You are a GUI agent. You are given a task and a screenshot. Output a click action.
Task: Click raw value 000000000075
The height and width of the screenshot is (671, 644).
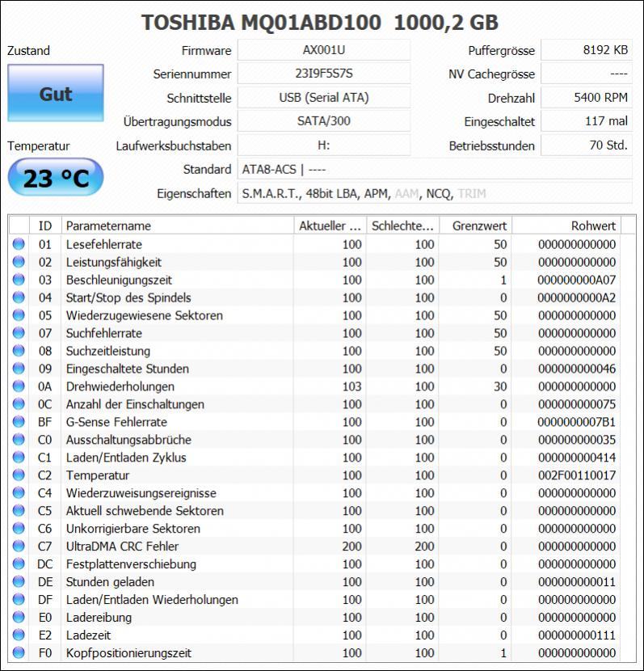click(x=576, y=404)
